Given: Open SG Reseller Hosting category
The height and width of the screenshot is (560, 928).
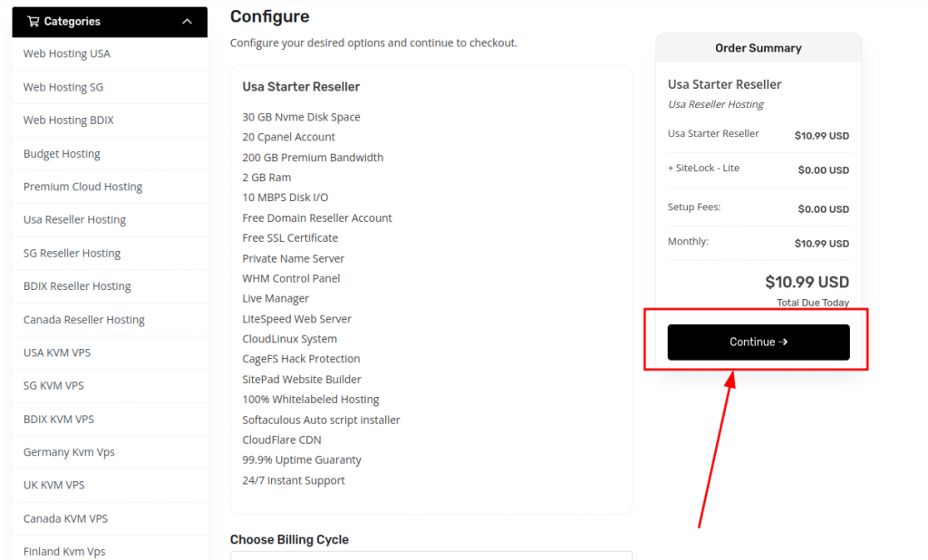Looking at the screenshot, I should coord(72,254).
